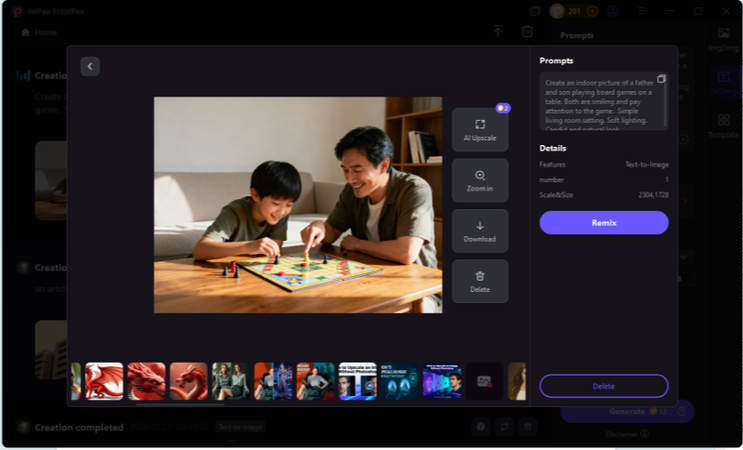This screenshot has height=450, width=743.
Task: Click the Prompts heading in the dialog
Action: point(556,61)
